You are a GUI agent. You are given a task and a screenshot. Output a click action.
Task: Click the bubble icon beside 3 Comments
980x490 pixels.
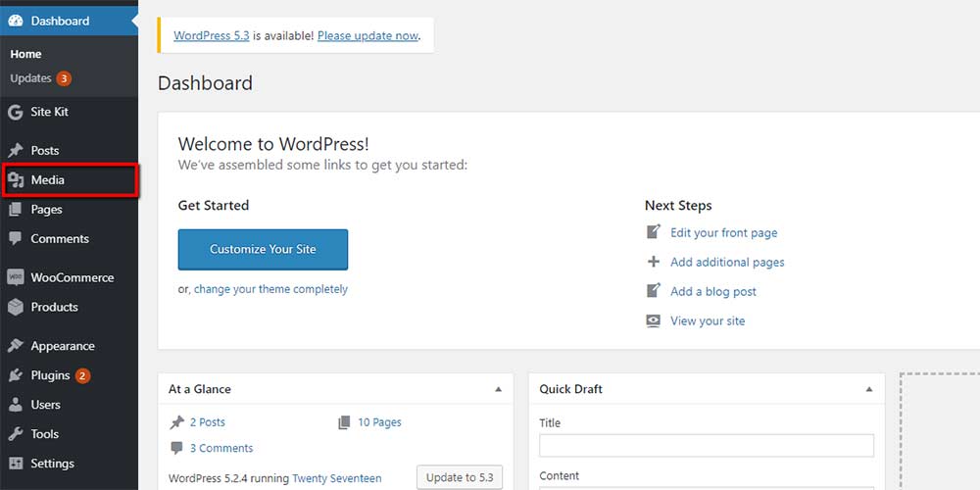tap(176, 448)
